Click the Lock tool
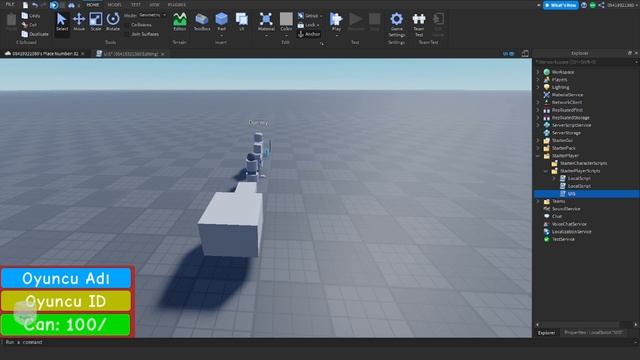 pos(308,25)
